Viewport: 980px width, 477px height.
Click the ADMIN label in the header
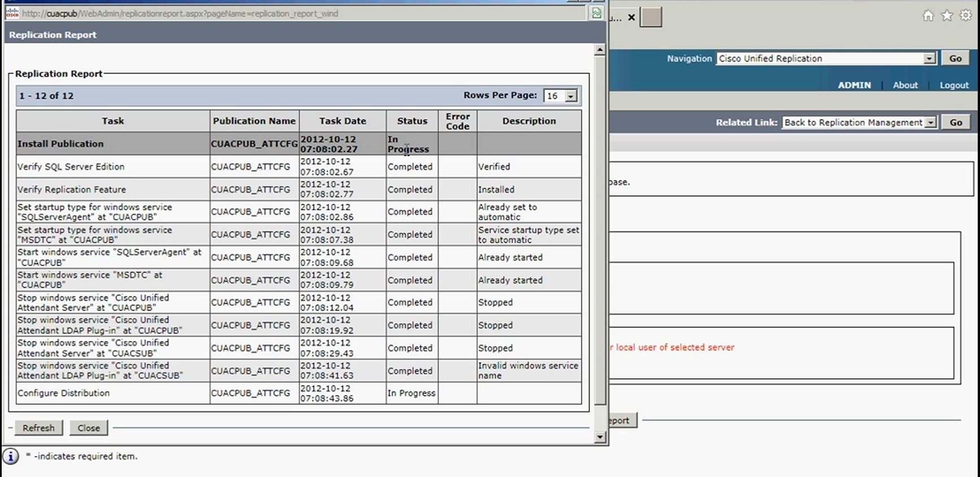854,85
